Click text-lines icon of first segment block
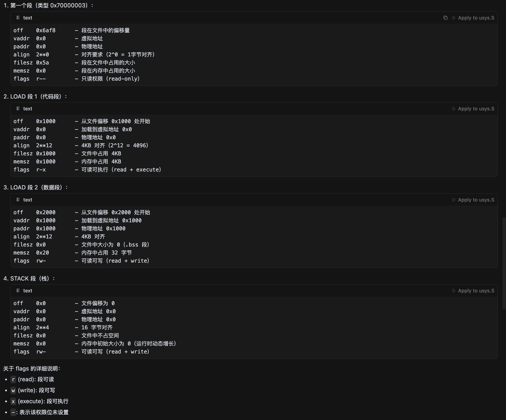The width and height of the screenshot is (506, 420). point(18,18)
